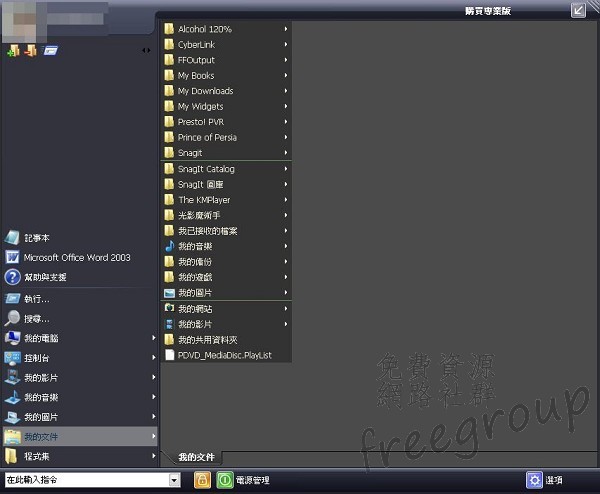The width and height of the screenshot is (600, 494).
Task: Open 記事本 from the pinned list
Action: coord(80,238)
